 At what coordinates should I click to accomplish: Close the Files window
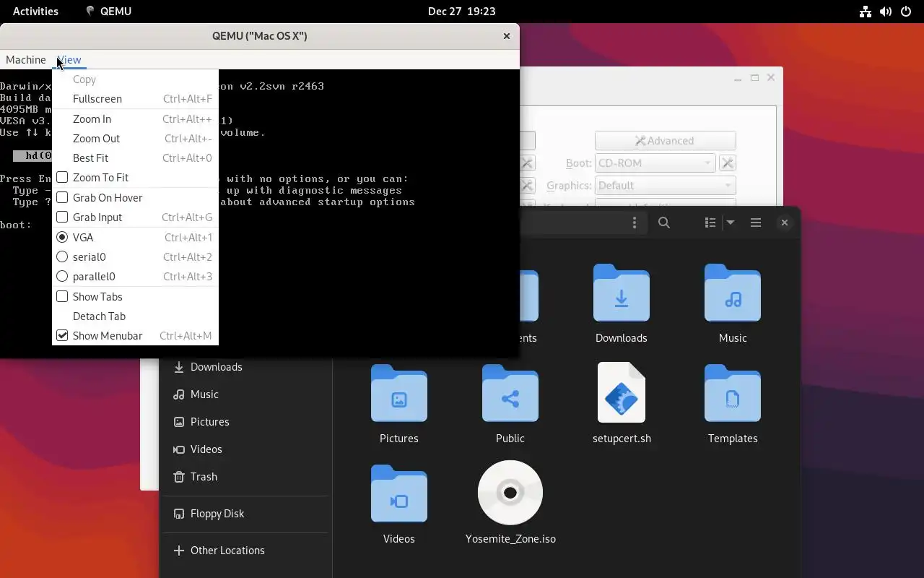(785, 223)
